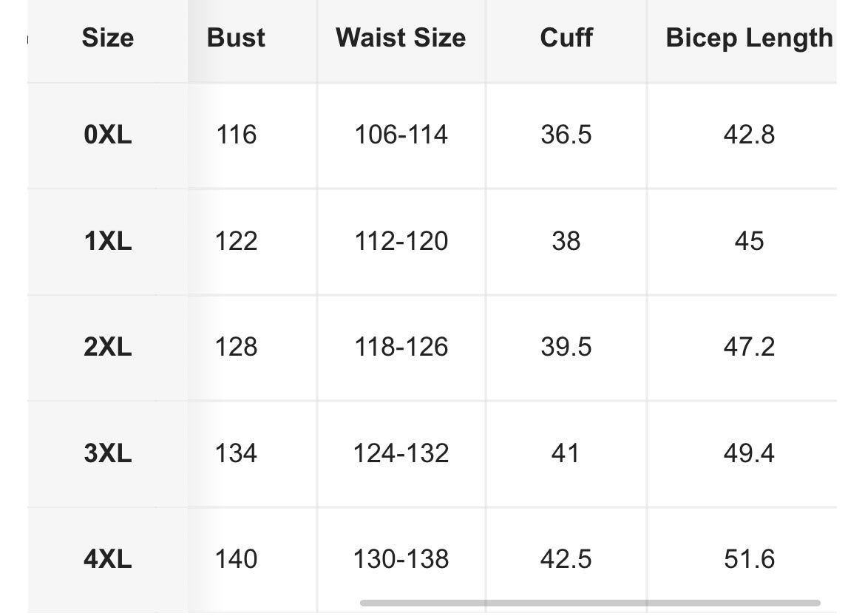Click the 39.5 cuff value cell
The height and width of the screenshot is (616, 865).
coord(566,347)
